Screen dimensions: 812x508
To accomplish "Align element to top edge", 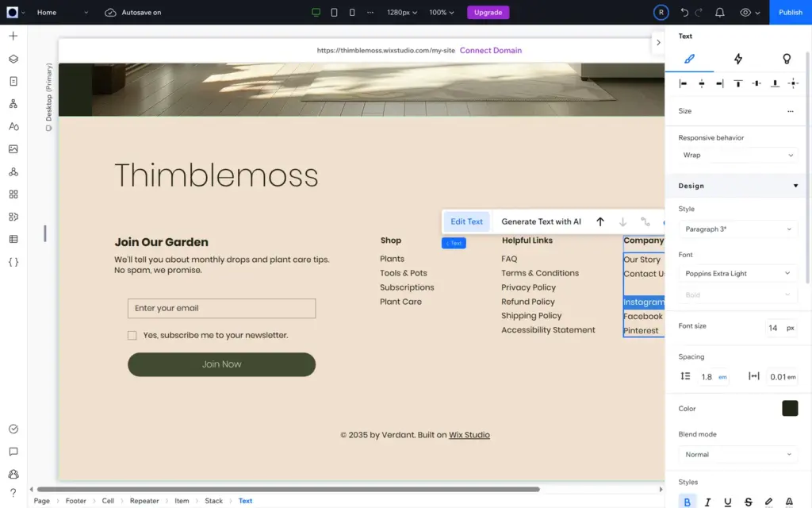I will [x=738, y=83].
